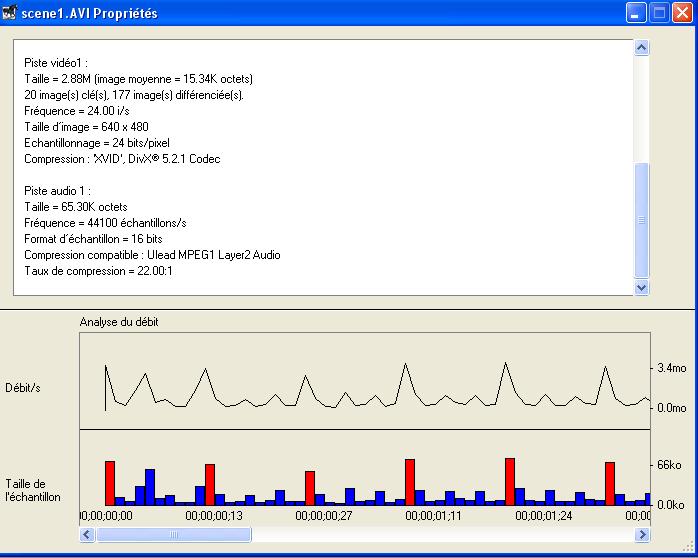This screenshot has width=698, height=558.
Task: Click the 'Fréquence = 44100 échantillons/s' line
Action: tap(105, 223)
